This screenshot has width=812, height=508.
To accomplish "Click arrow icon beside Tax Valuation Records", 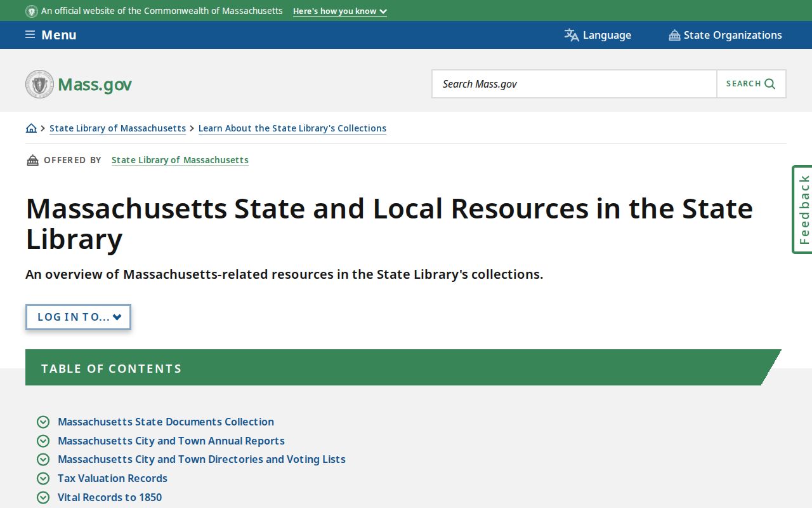I will click(43, 478).
